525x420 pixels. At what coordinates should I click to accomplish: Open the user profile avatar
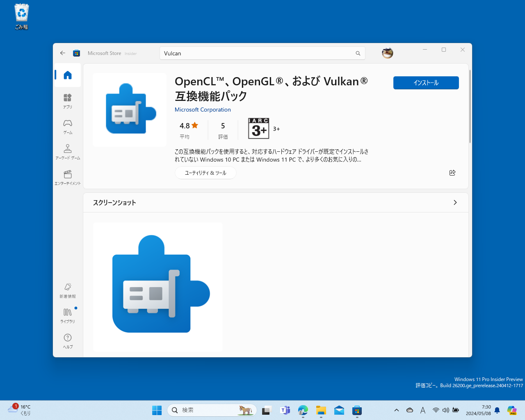[387, 53]
